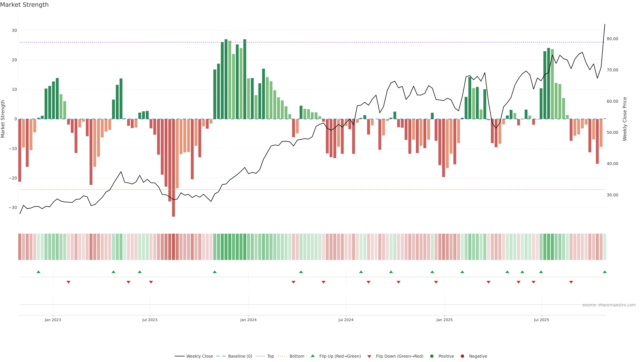Screen dimensions: 644x362
Task: Click the first green flip-up triangle marker
Action: [39, 272]
